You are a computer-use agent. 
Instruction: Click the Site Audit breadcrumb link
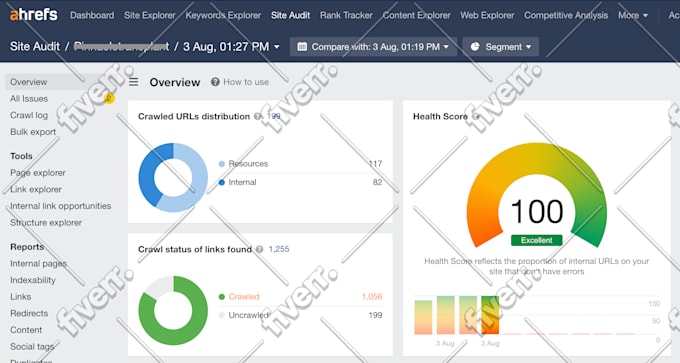pos(35,46)
